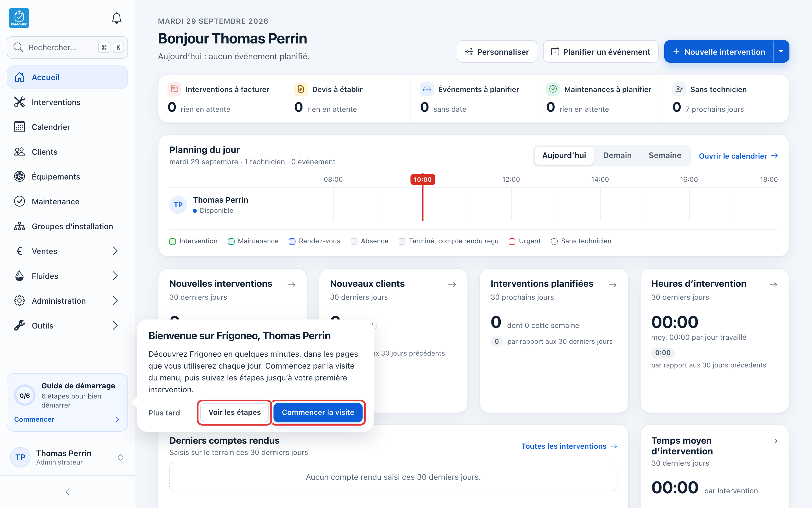Click Commencer la visite button
This screenshot has width=812, height=508.
point(318,412)
